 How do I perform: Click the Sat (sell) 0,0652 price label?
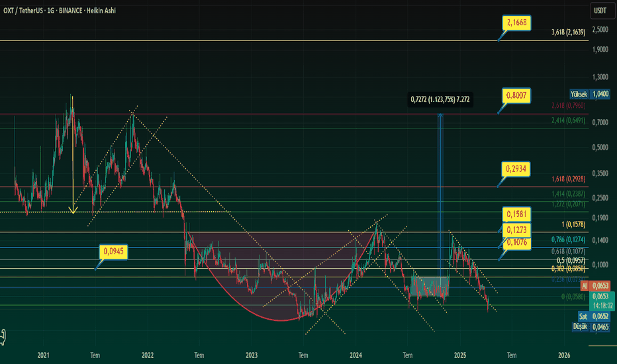click(594, 316)
